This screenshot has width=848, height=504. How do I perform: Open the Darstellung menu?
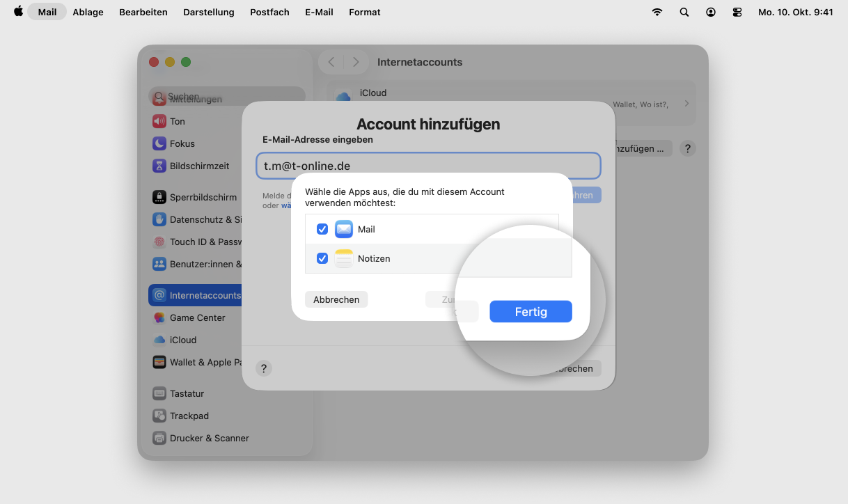click(209, 12)
